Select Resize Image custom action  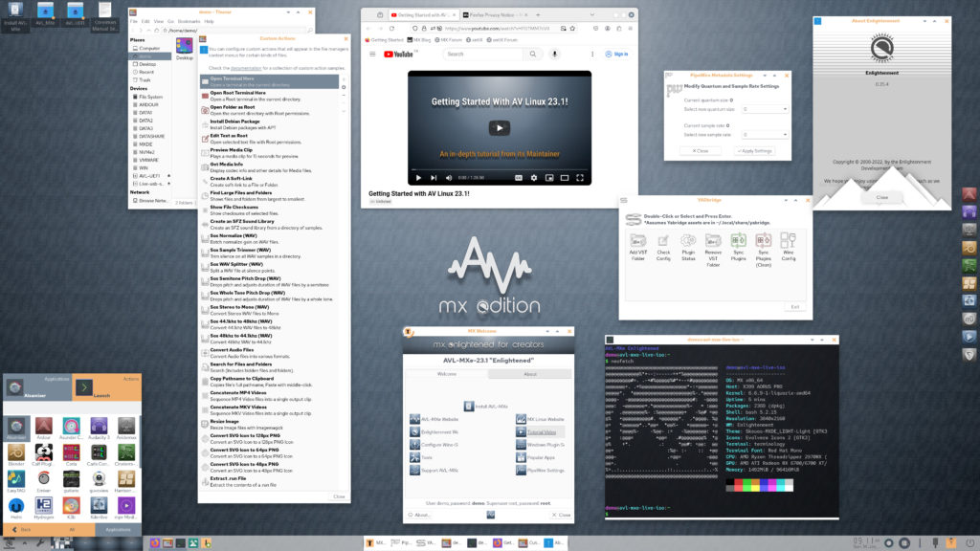(269, 424)
